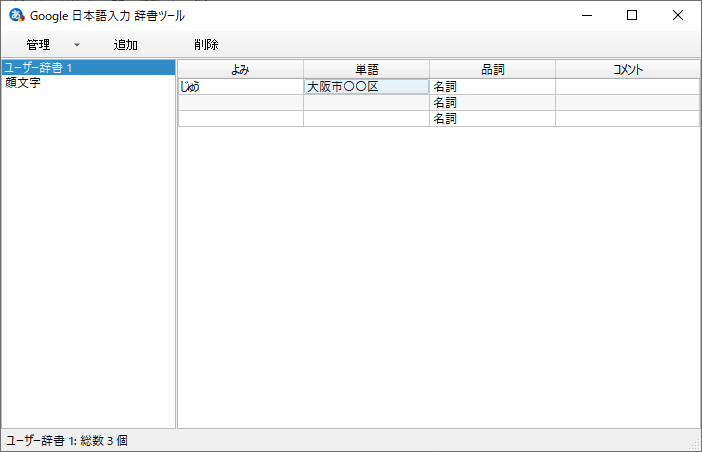Select ユーザー辞書 1 in dictionary list

(x=88, y=68)
